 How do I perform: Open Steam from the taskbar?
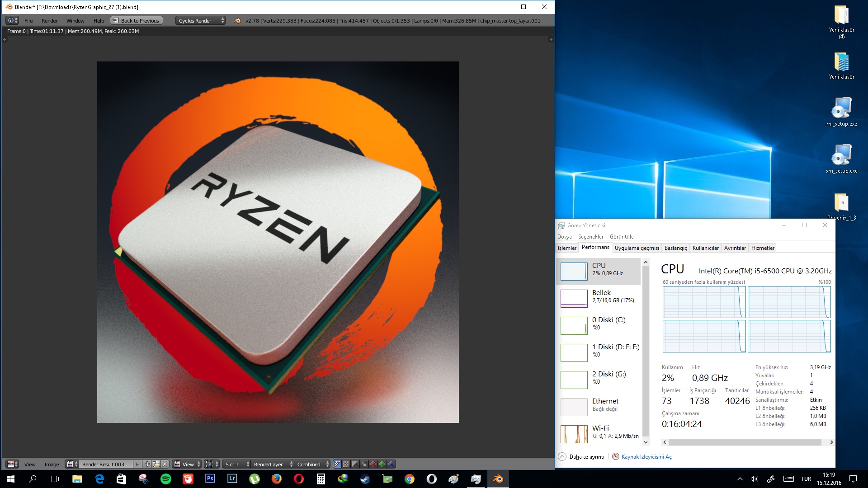click(x=365, y=479)
